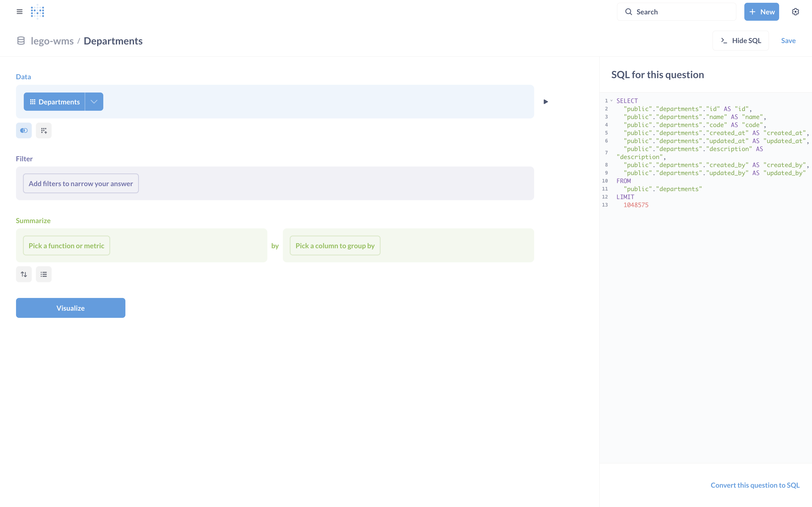
Task: Click the row limit list icon
Action: pyautogui.click(x=44, y=274)
